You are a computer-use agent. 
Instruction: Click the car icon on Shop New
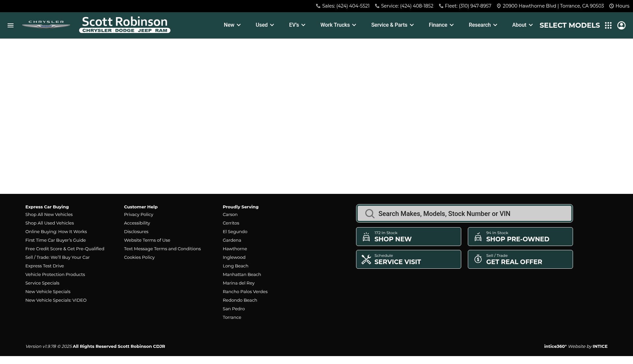[x=366, y=237]
